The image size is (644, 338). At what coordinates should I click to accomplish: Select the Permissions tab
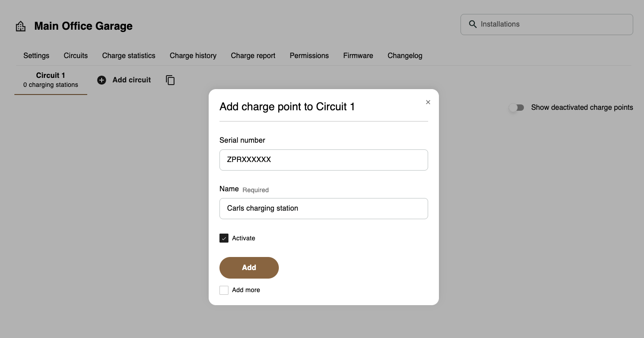click(x=309, y=56)
